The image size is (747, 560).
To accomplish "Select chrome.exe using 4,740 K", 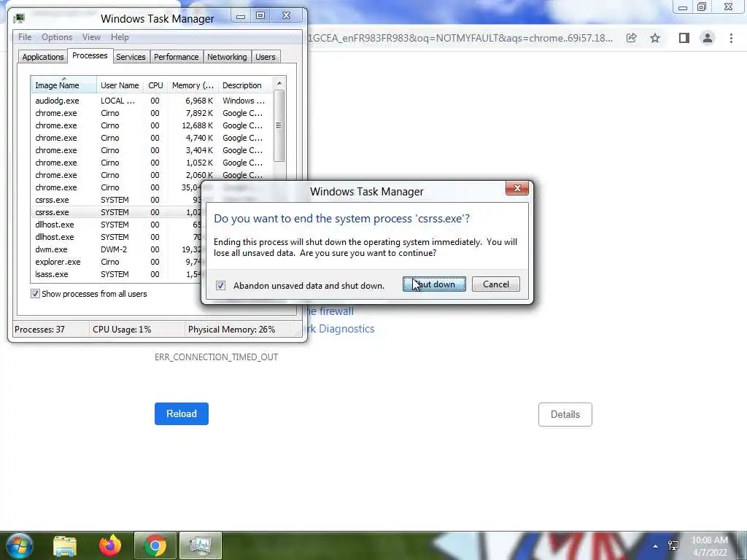I will coord(152,138).
